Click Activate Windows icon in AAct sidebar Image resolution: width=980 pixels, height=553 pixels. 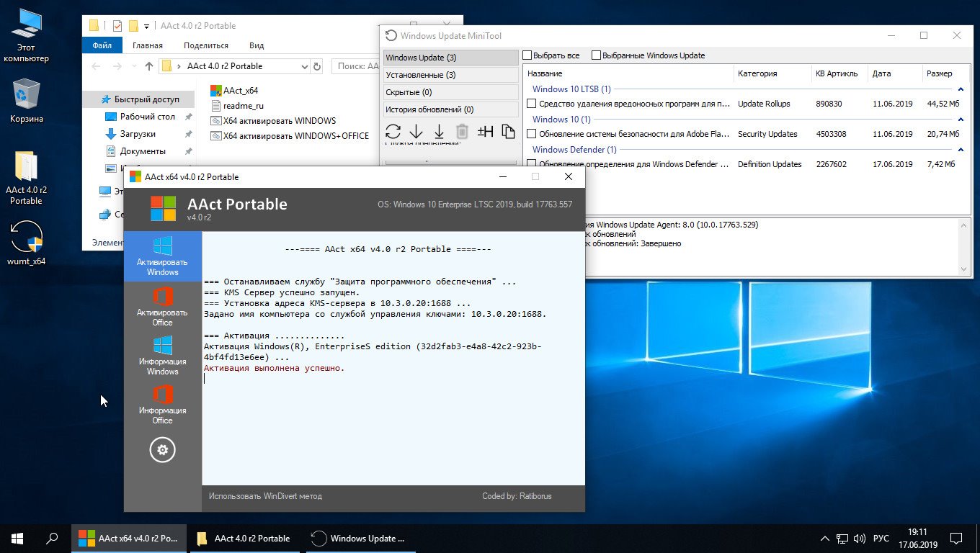pyautogui.click(x=163, y=257)
